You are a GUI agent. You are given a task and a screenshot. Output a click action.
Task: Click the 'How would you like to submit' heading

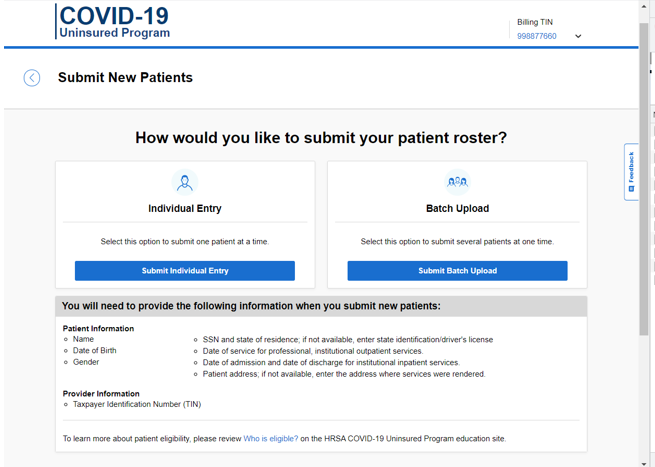tap(321, 138)
